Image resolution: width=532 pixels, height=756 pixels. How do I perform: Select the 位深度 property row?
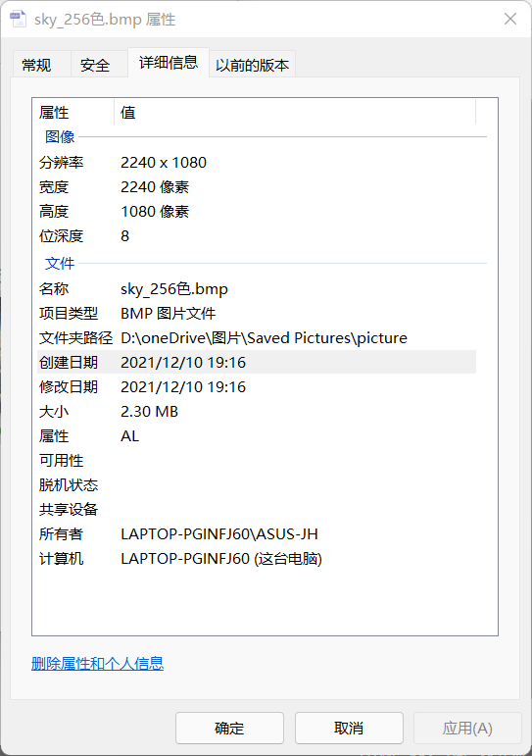click(257, 236)
